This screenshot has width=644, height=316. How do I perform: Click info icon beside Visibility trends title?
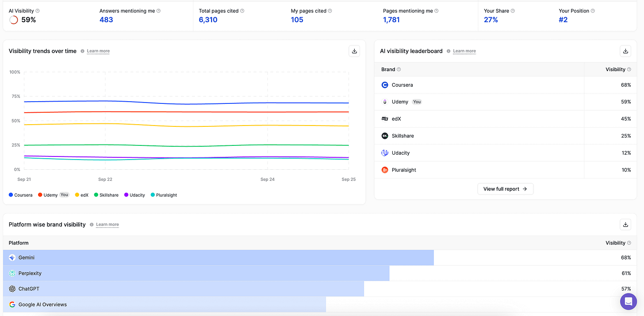82,51
